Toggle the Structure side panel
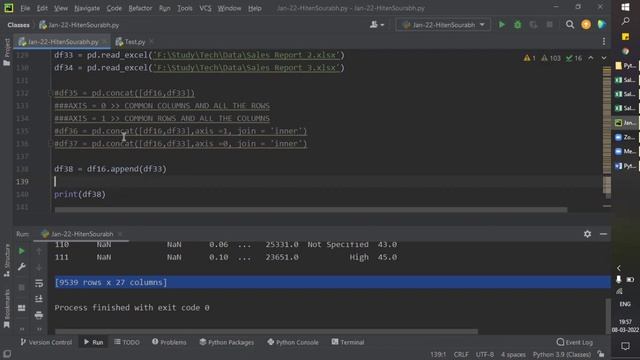The image size is (640, 360). [7, 261]
